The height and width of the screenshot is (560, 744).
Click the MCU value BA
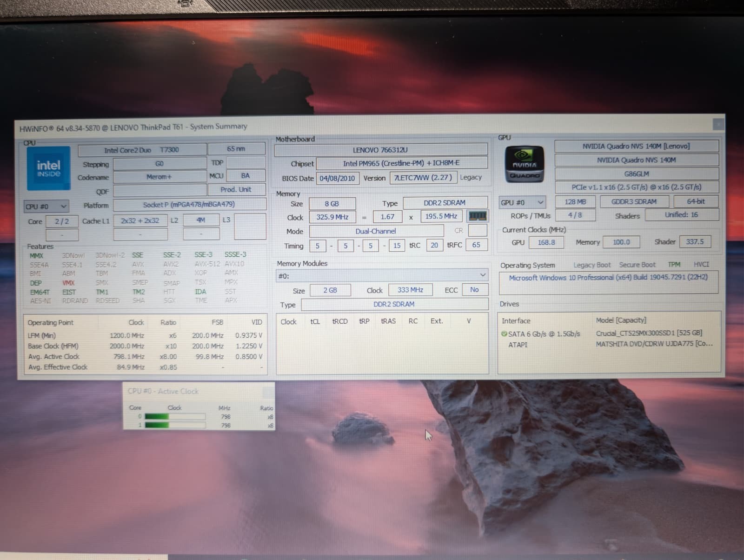click(245, 176)
